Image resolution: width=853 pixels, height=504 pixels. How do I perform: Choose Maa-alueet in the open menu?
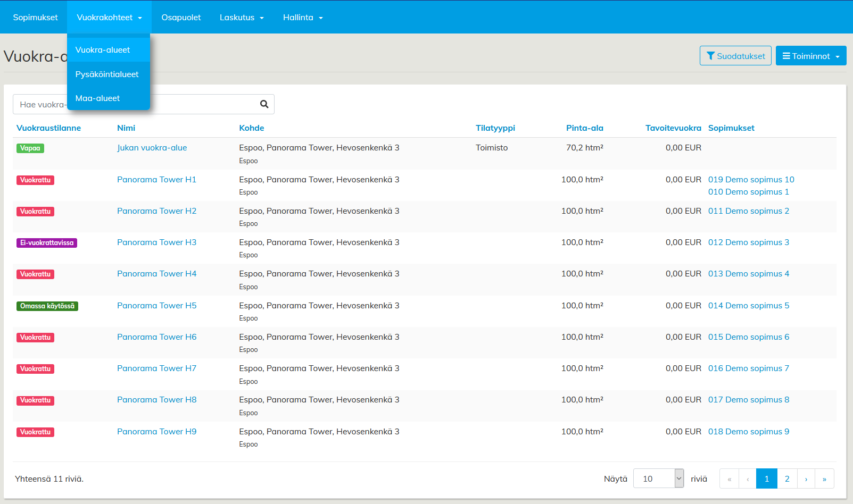tap(98, 98)
